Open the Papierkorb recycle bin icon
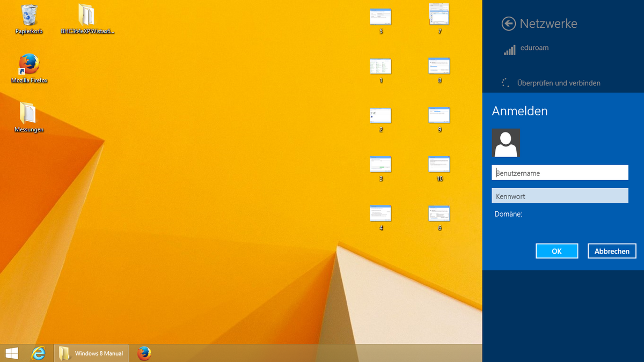644x362 pixels. (x=29, y=16)
